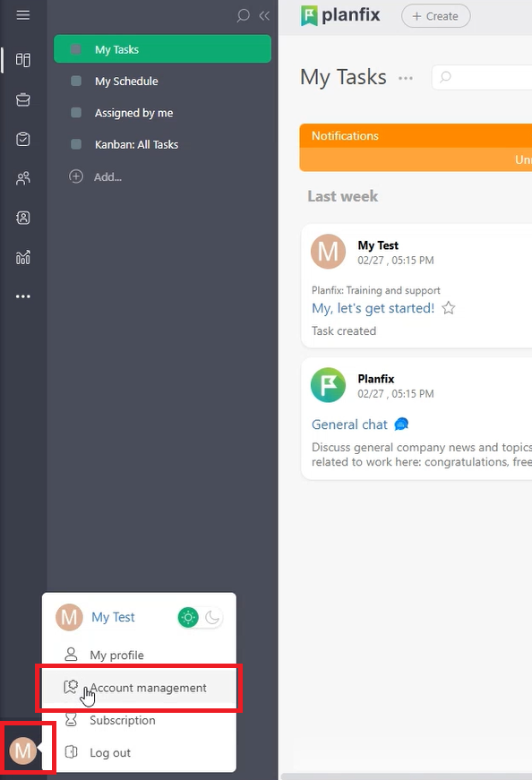Open the hamburger menu icon
Screen dimensions: 532x780
23,15
